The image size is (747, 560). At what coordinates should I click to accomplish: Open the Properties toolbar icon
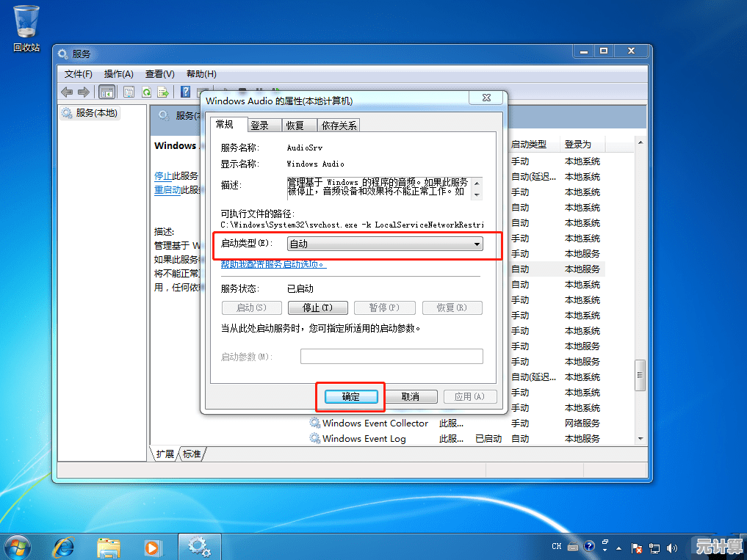click(x=129, y=92)
